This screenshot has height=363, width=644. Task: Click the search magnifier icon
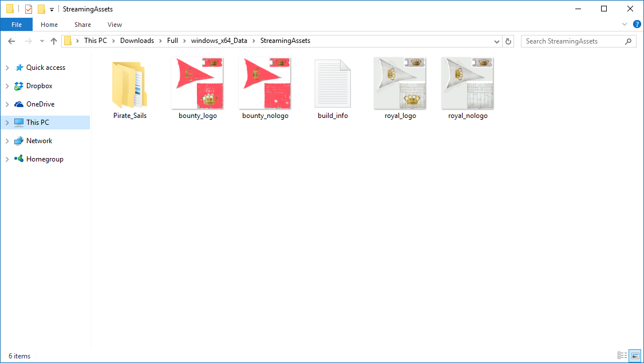[x=628, y=41]
